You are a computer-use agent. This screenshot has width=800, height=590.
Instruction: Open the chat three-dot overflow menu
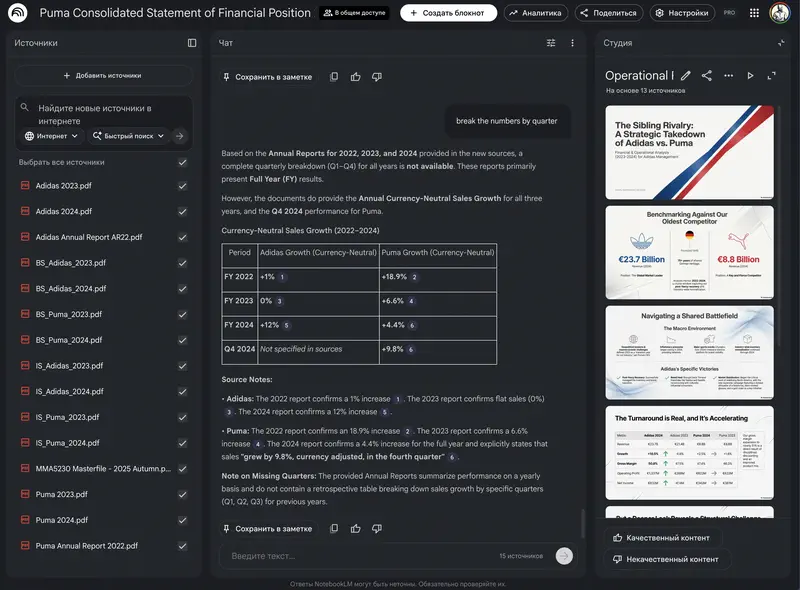pyautogui.click(x=572, y=43)
